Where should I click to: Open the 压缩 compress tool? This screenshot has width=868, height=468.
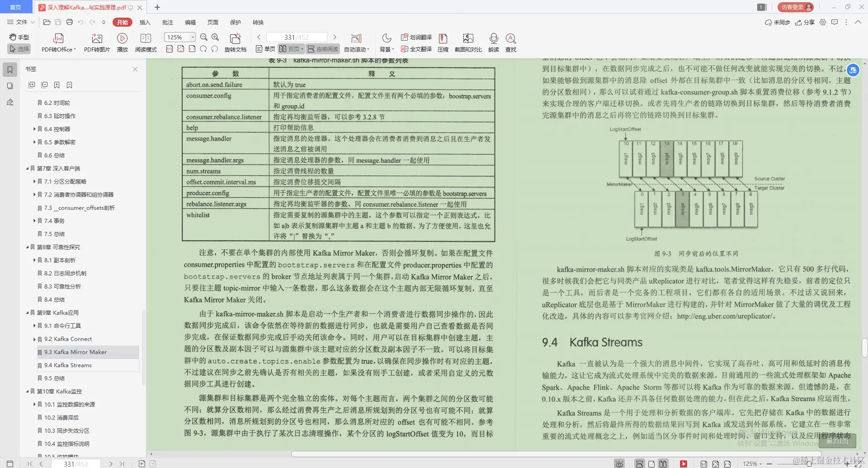442,42
